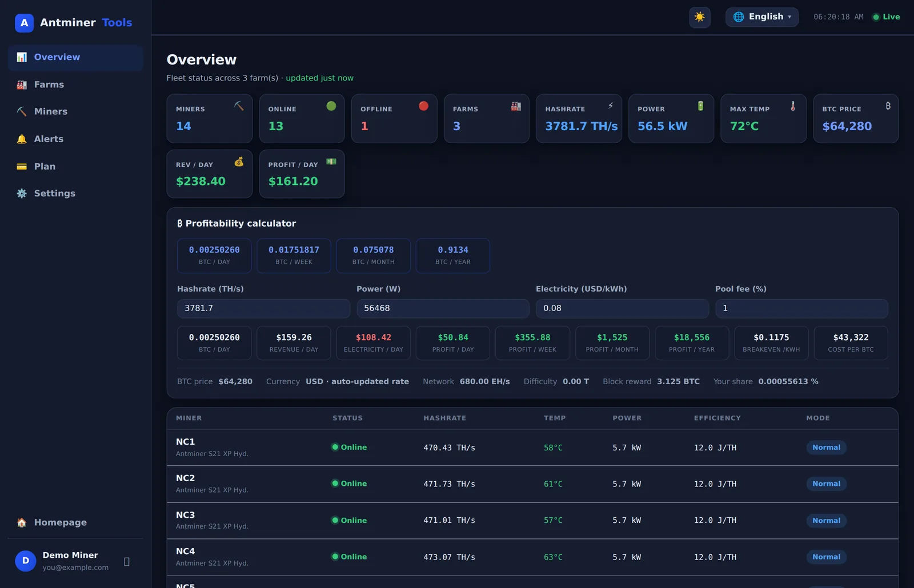Click the Plan credit card icon
The width and height of the screenshot is (914, 588).
click(22, 166)
